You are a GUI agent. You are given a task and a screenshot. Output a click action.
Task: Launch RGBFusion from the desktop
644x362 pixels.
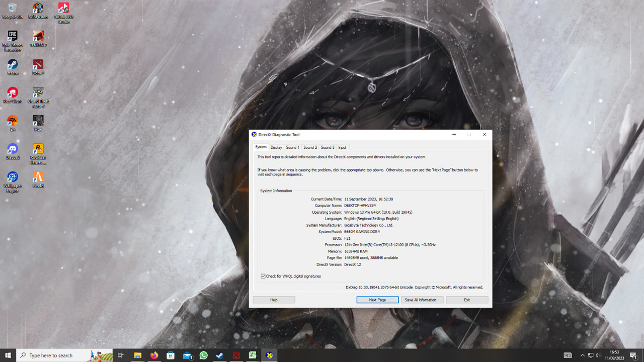[38, 11]
